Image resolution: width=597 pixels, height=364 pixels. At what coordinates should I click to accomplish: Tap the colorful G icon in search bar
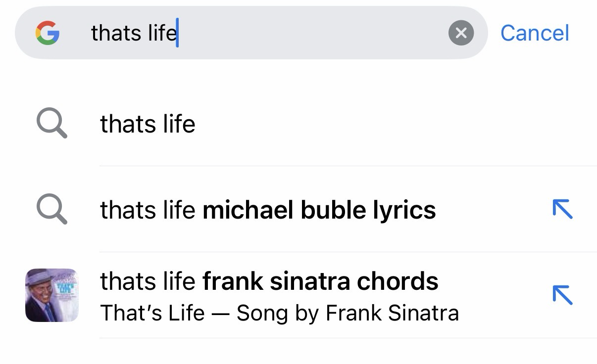[x=48, y=33]
